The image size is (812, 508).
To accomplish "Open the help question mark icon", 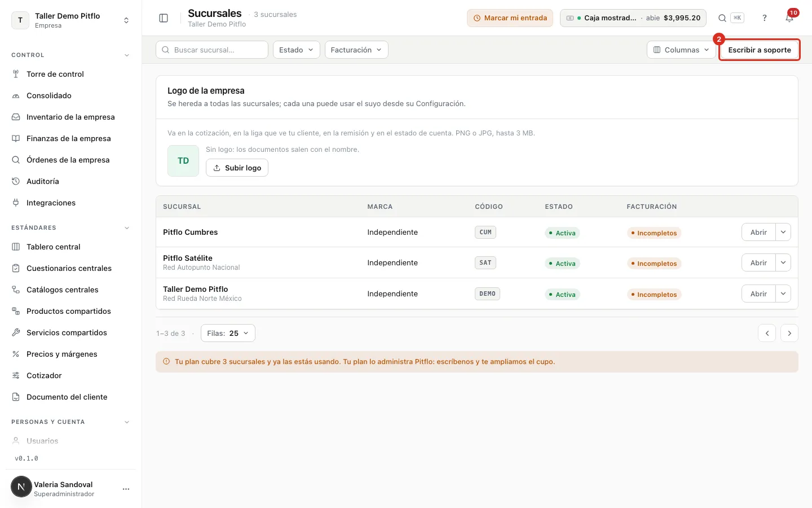I will pos(765,18).
